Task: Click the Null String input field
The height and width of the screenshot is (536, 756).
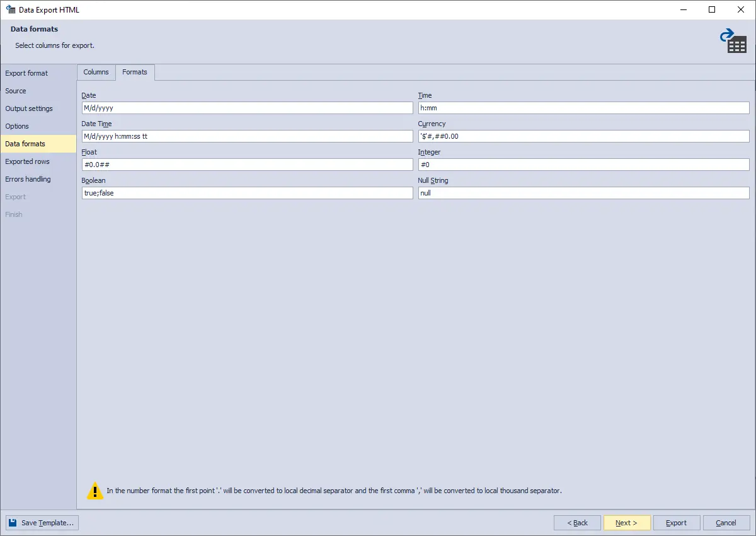Action: [x=583, y=192]
